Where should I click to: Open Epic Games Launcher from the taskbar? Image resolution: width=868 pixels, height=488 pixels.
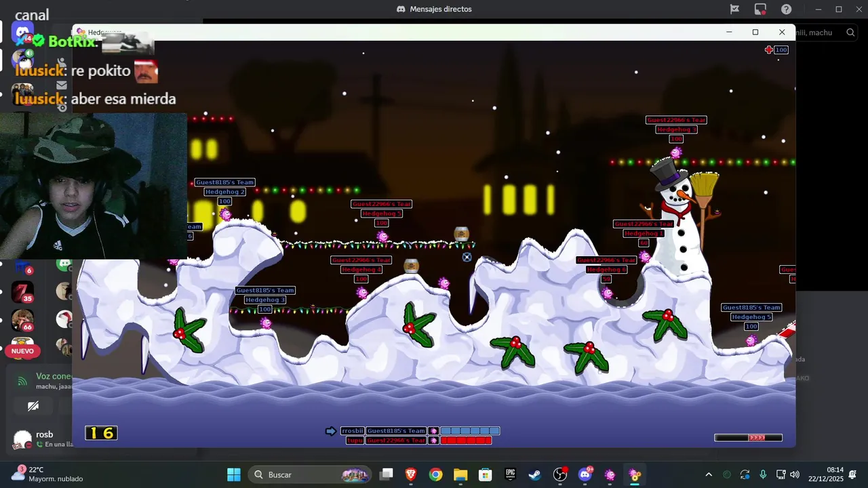click(511, 474)
